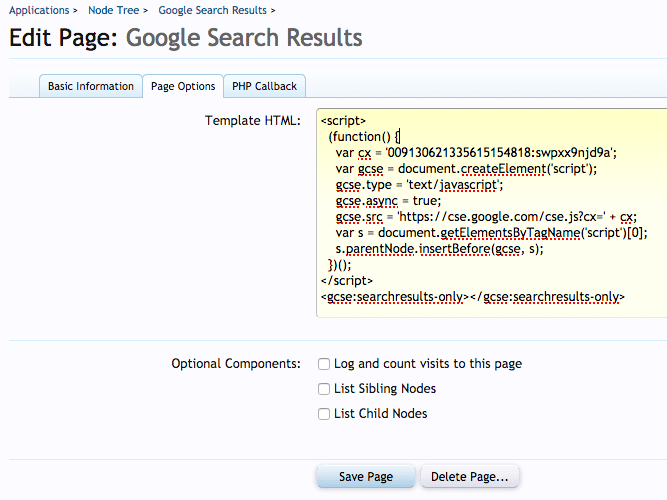
Task: Click the s.parentNode.insertBefore line
Action: (x=439, y=249)
